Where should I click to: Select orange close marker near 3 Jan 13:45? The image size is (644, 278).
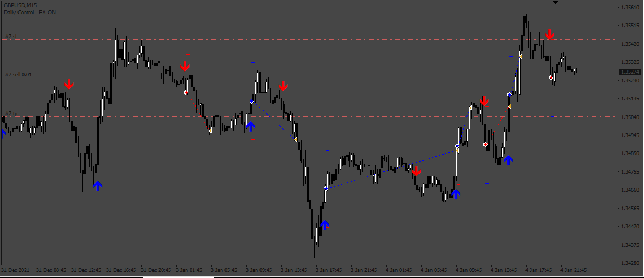[296, 140]
